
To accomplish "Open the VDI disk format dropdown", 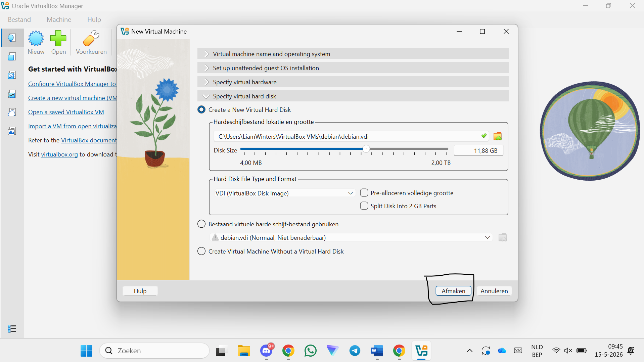I will coord(284,193).
